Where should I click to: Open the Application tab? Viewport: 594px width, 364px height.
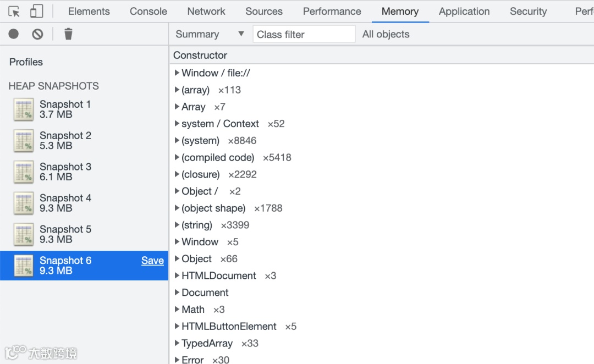click(x=464, y=11)
